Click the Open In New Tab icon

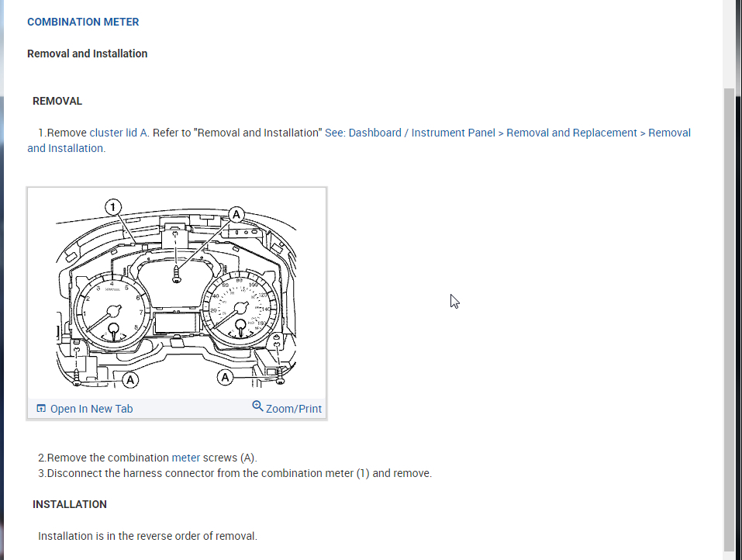point(41,408)
